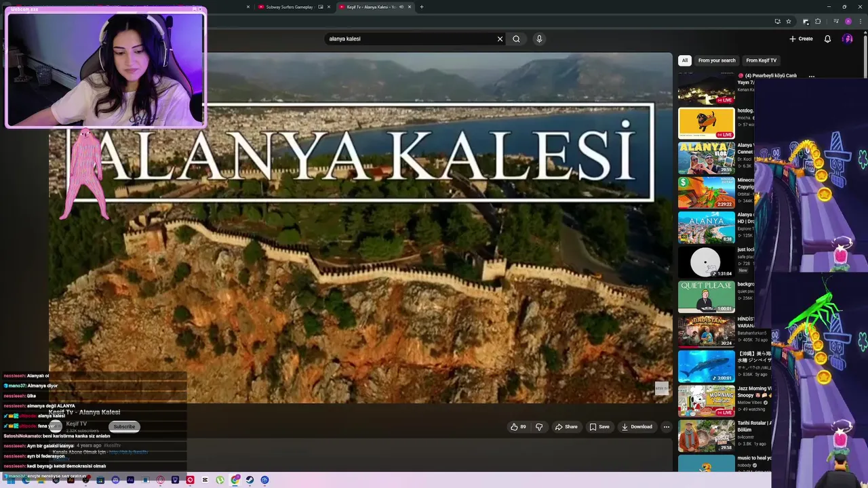
Task: Open the ALANYA 4K 8:38 thumbnail
Action: tap(706, 227)
